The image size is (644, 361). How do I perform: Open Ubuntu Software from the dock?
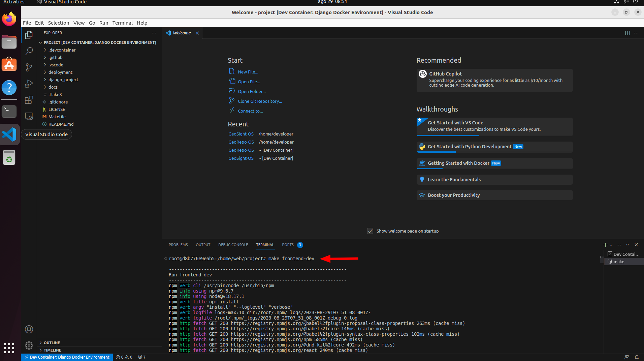click(9, 64)
